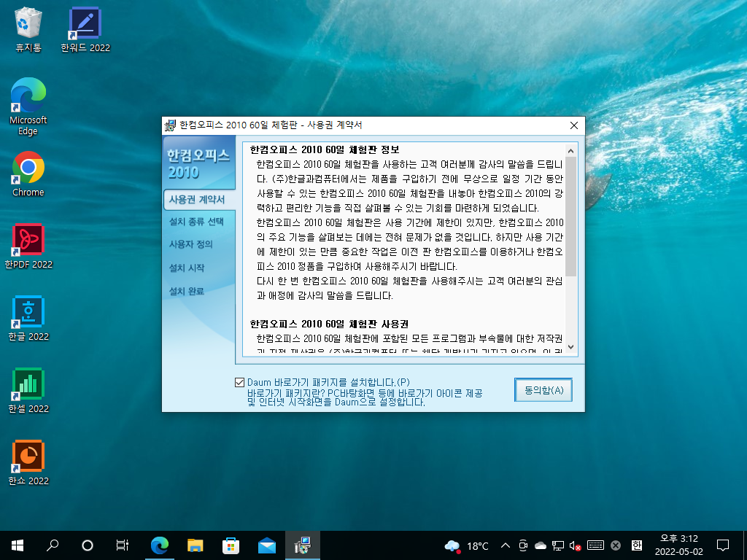Select the 한PDF 2022 desktop icon
The image size is (747, 560).
coord(28,246)
